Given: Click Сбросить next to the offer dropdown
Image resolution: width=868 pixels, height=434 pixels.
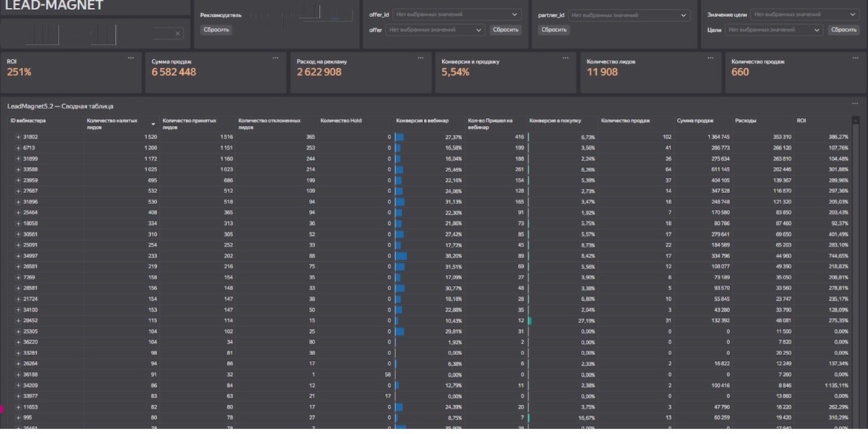Looking at the screenshot, I should click(506, 30).
